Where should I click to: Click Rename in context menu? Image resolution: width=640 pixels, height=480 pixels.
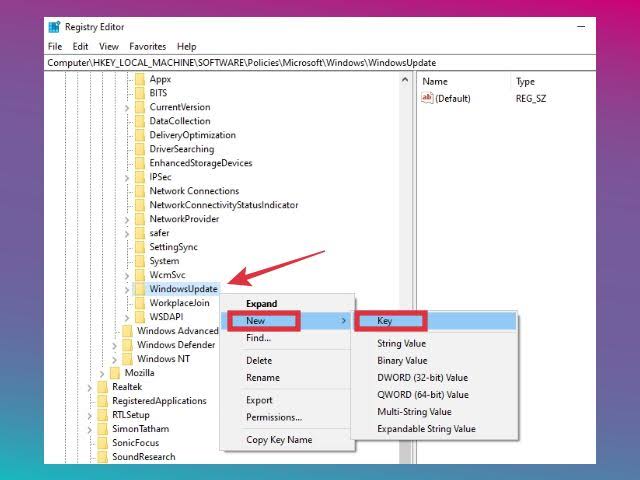click(x=287, y=378)
